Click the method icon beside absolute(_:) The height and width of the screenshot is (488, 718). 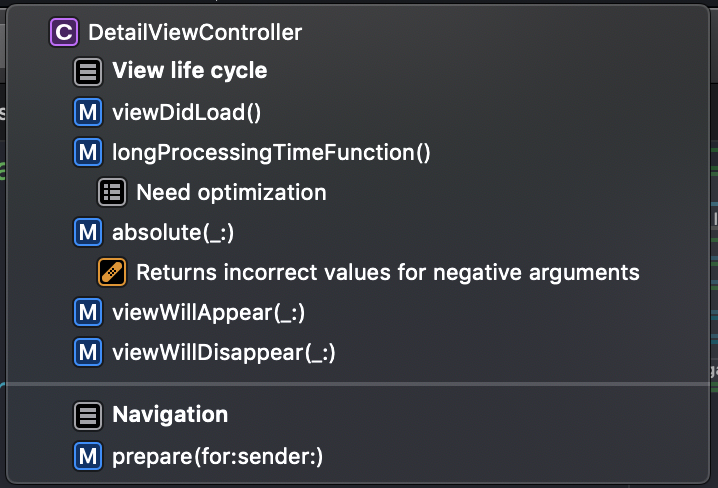tap(88, 232)
